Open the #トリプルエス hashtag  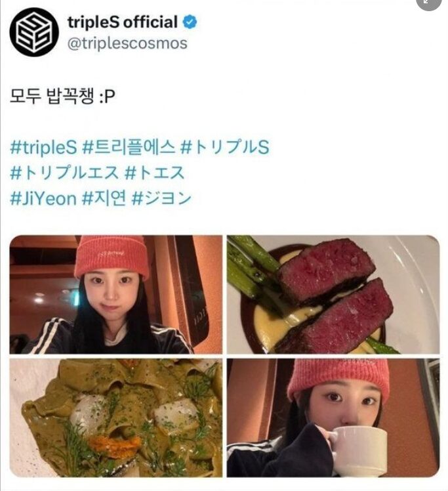(65, 173)
